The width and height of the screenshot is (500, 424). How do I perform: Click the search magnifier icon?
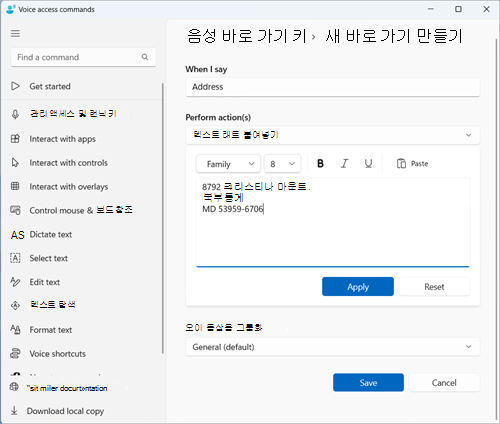click(x=145, y=57)
